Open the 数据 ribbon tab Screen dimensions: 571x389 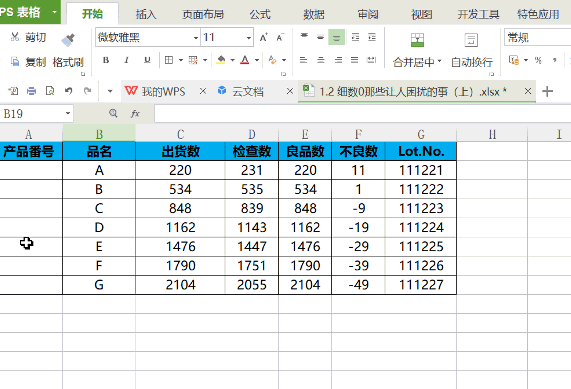click(314, 14)
